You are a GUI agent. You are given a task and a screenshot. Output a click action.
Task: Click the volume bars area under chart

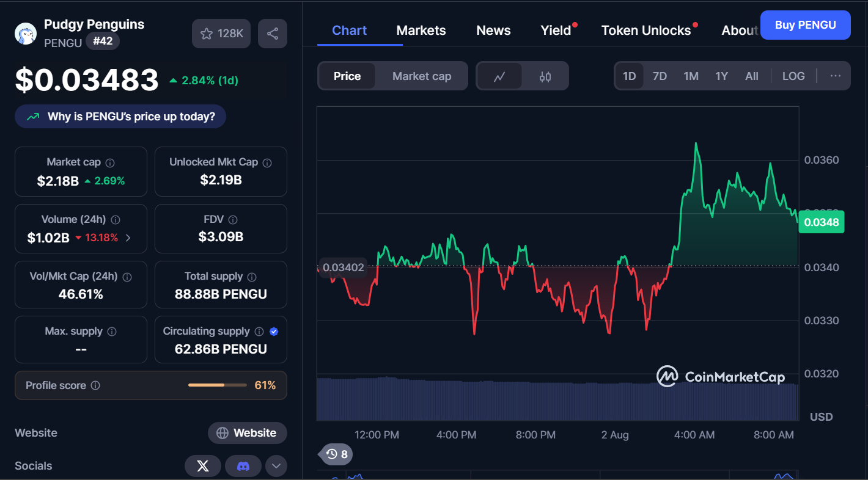click(x=557, y=399)
